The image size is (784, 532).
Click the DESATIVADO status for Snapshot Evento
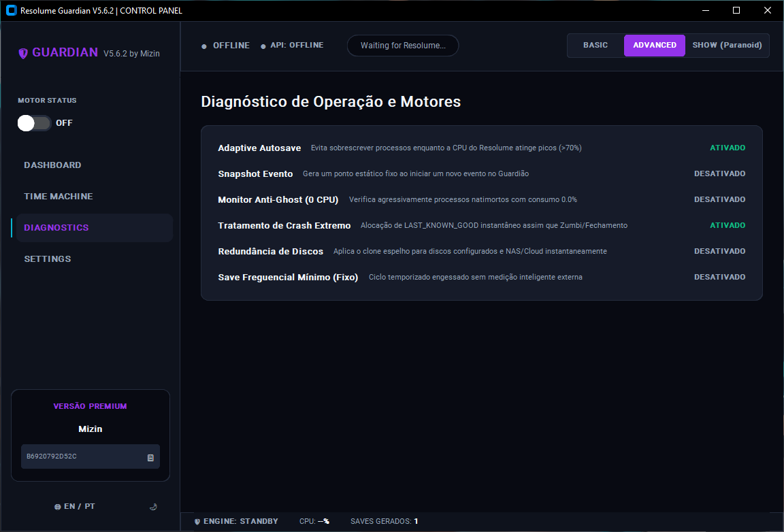pyautogui.click(x=719, y=173)
